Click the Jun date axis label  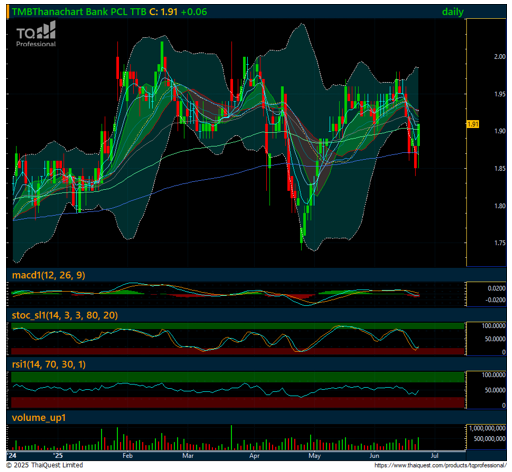point(374,456)
